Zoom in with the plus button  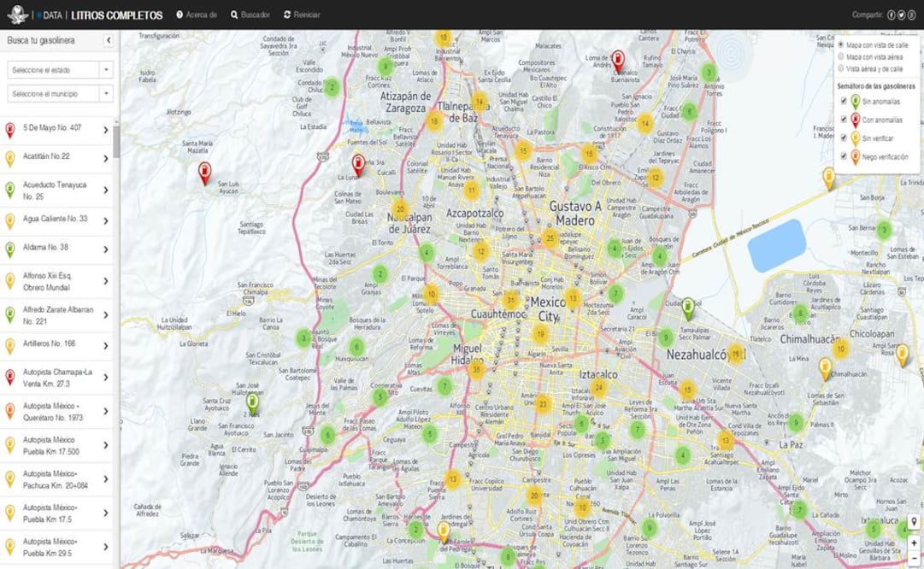(x=914, y=543)
